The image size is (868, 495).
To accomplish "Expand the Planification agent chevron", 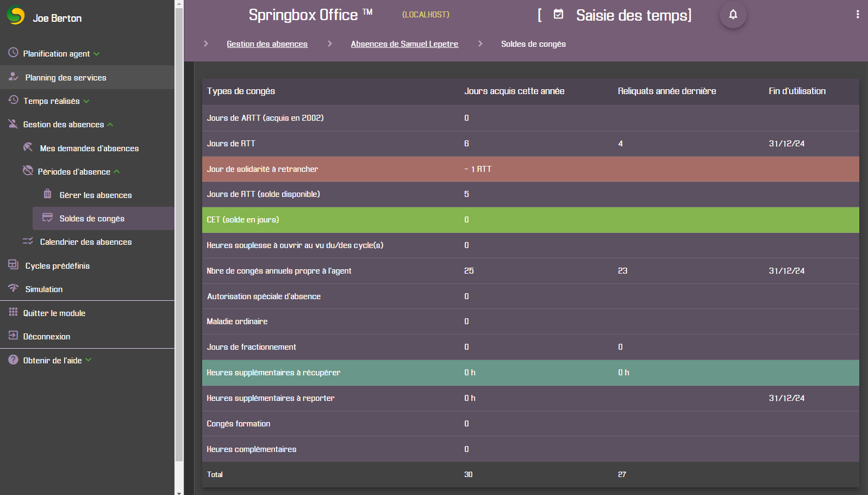I will [97, 54].
